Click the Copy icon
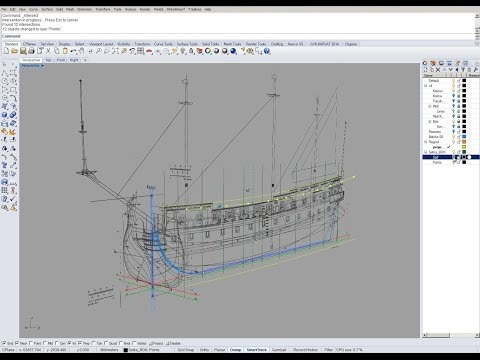The image size is (480, 360). click(x=57, y=51)
